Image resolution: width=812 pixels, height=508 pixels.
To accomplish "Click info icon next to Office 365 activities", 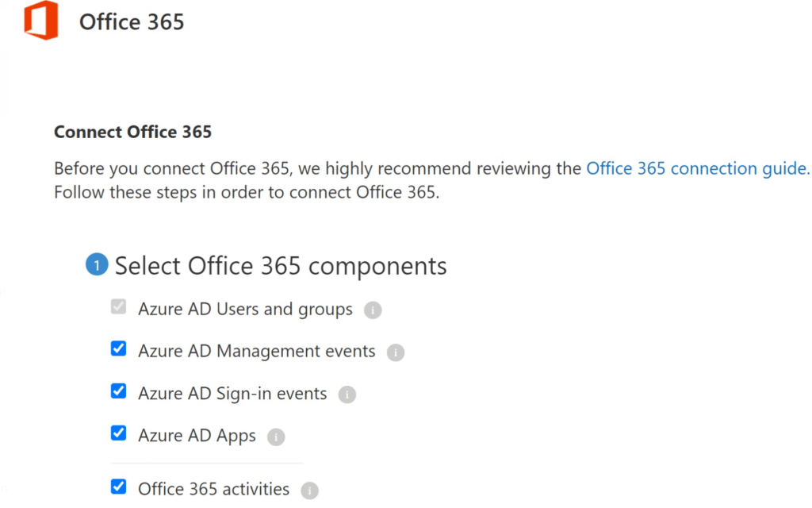I will 309,491.
